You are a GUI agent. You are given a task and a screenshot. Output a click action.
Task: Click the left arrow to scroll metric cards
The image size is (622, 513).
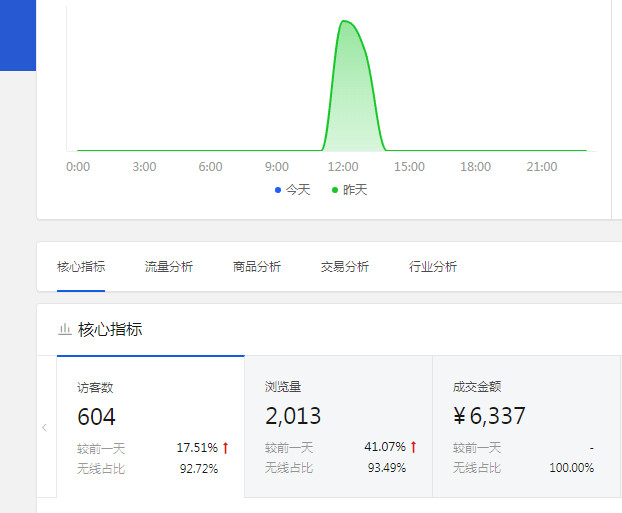click(44, 427)
